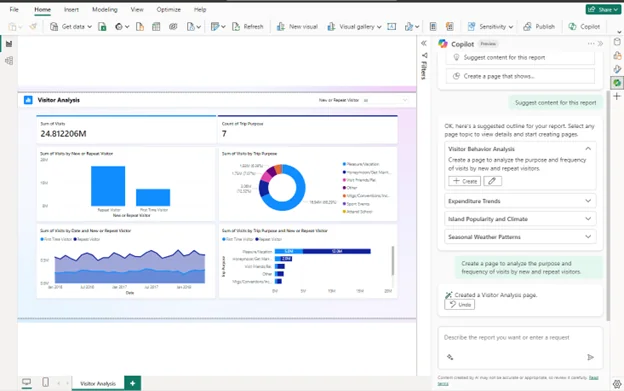Open the Format pane icon on right rail
The height and width of the screenshot is (391, 624).
(617, 69)
